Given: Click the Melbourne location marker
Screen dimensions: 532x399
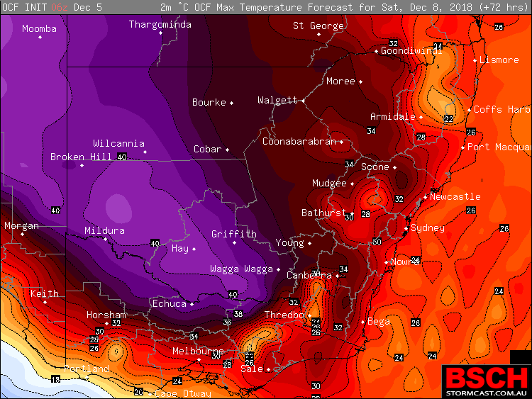Looking at the screenshot, I should click(199, 360).
